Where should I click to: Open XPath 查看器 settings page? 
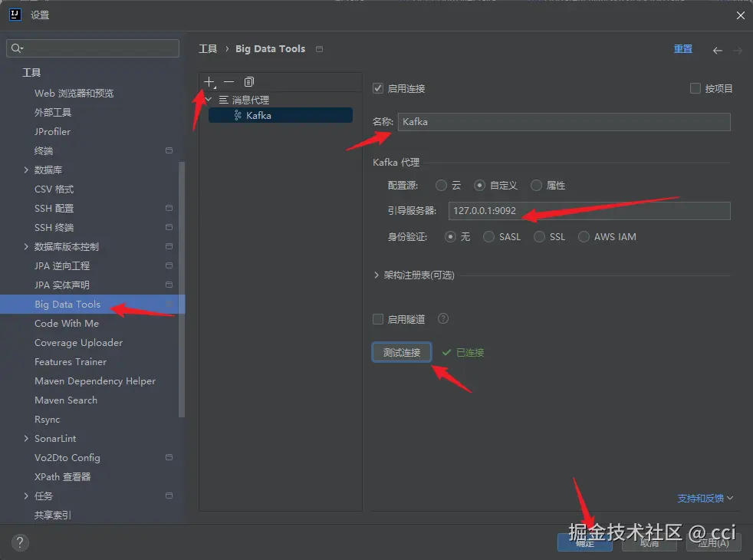click(x=62, y=476)
